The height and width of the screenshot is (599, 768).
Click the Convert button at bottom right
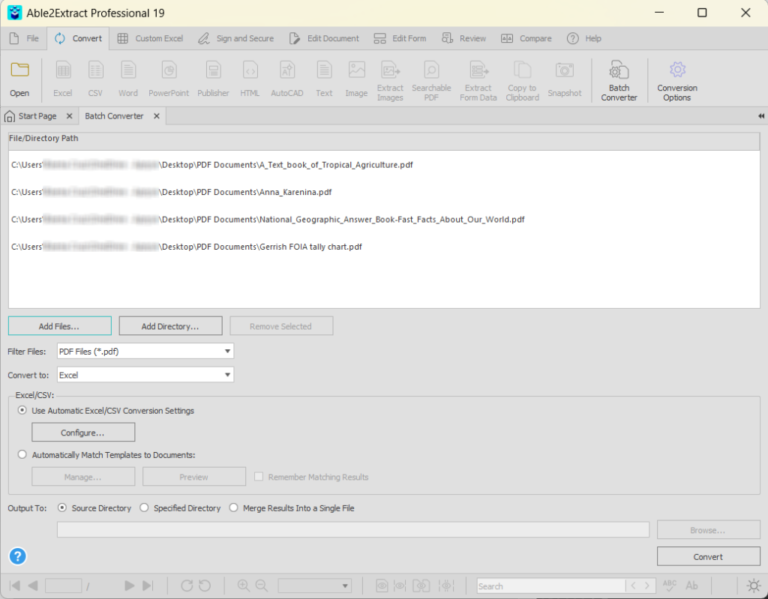[x=708, y=556]
